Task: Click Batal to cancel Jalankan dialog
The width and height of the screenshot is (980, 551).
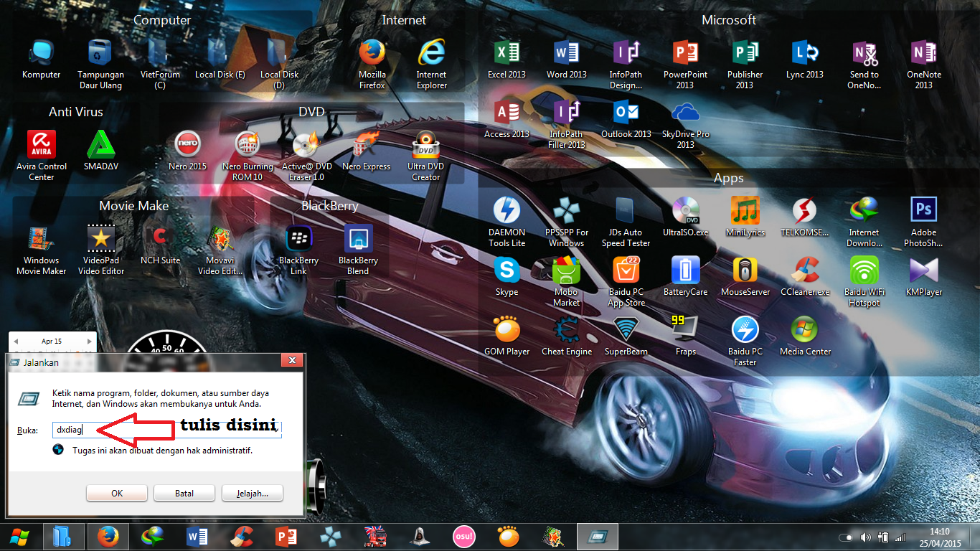Action: click(184, 494)
